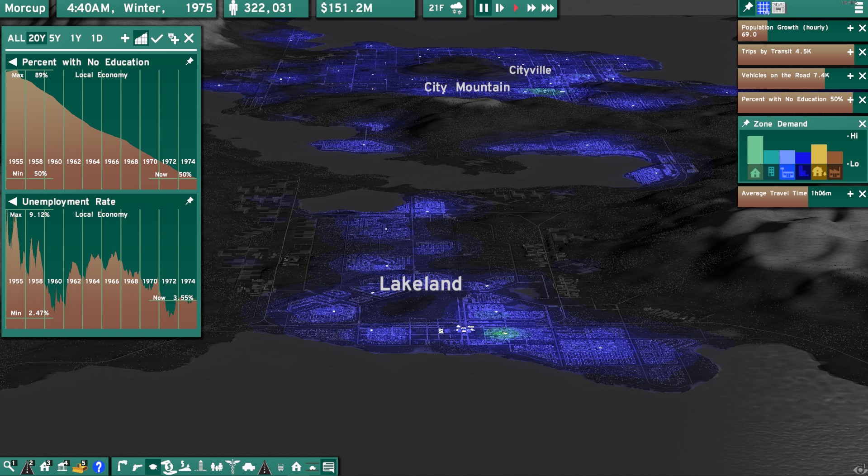Unpin the Zone Demand panel
This screenshot has height=476, width=868.
[x=746, y=123]
